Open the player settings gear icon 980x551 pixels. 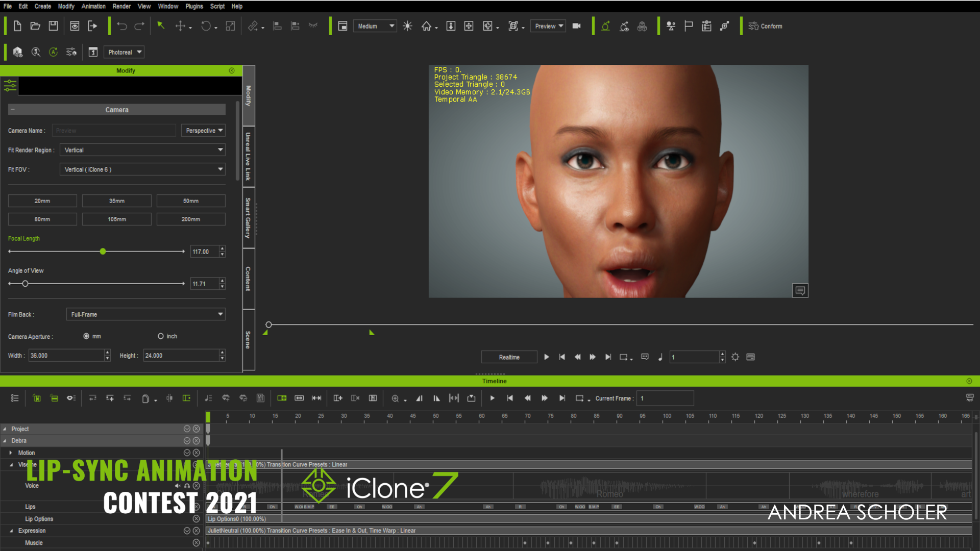point(735,357)
